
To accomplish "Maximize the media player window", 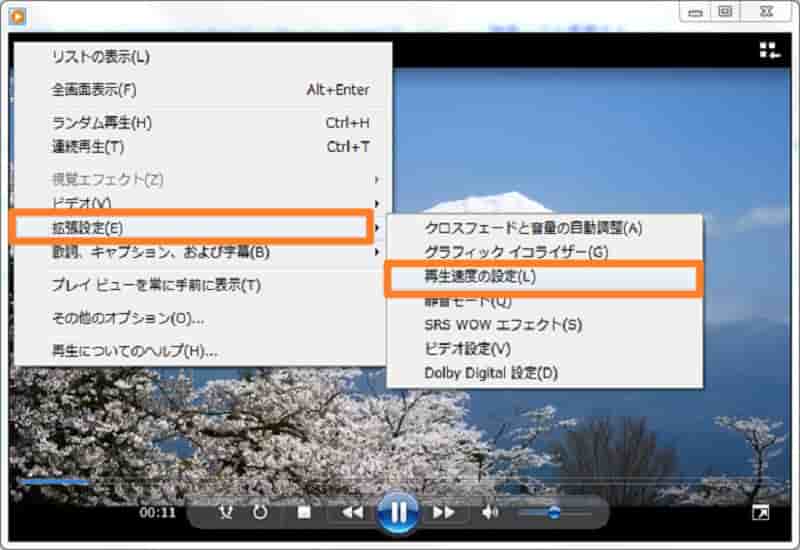I will pyautogui.click(x=725, y=11).
